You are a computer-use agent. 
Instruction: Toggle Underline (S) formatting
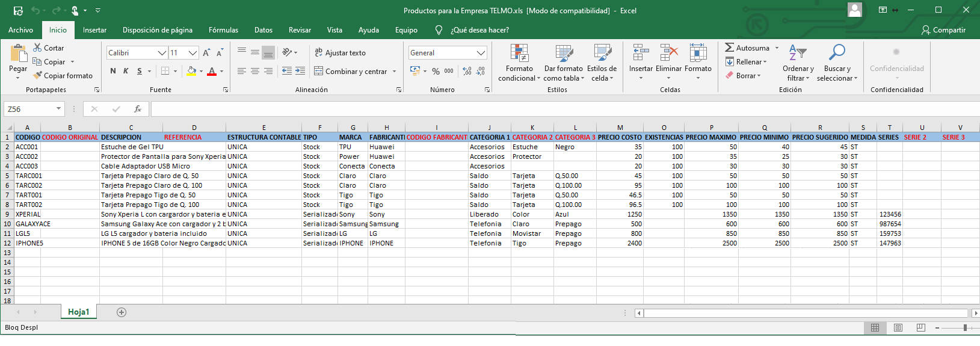140,71
